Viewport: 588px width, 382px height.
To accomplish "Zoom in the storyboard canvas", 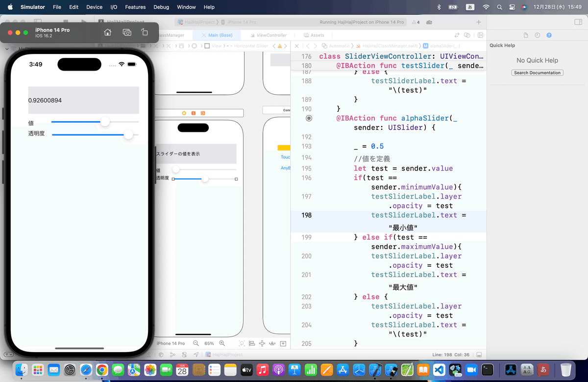I will click(x=222, y=343).
